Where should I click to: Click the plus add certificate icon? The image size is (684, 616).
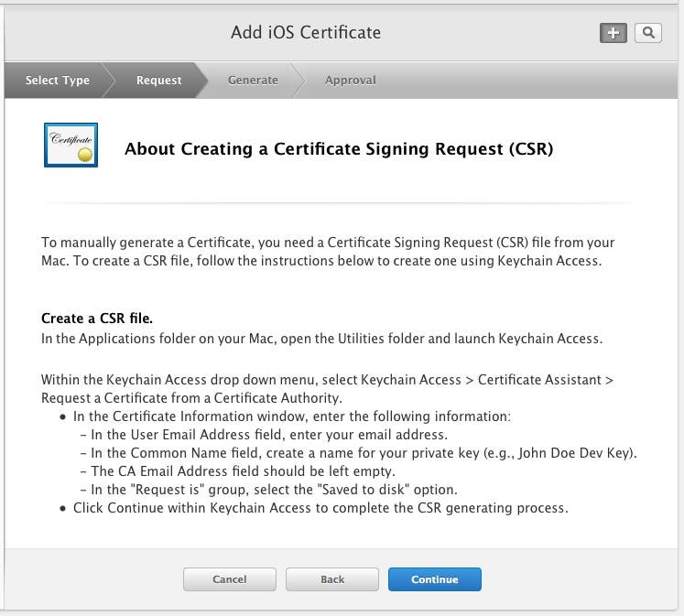point(613,33)
